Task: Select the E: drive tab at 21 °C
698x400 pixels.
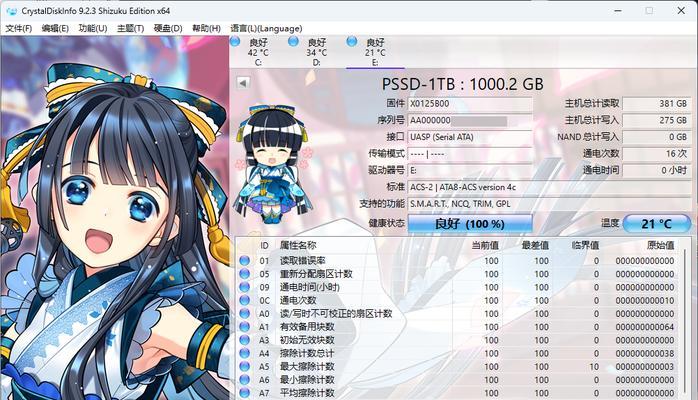Action: [x=375, y=52]
